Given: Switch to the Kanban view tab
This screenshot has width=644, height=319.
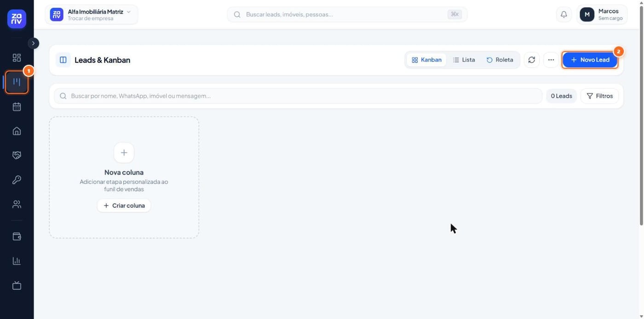Looking at the screenshot, I should coord(426,60).
